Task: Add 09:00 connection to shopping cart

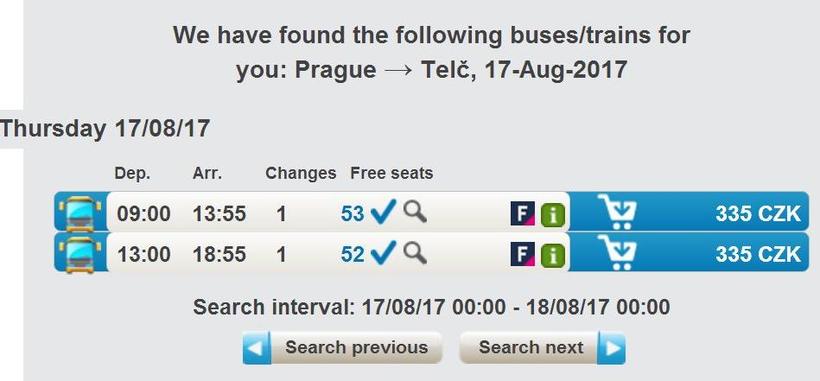Action: coord(618,212)
